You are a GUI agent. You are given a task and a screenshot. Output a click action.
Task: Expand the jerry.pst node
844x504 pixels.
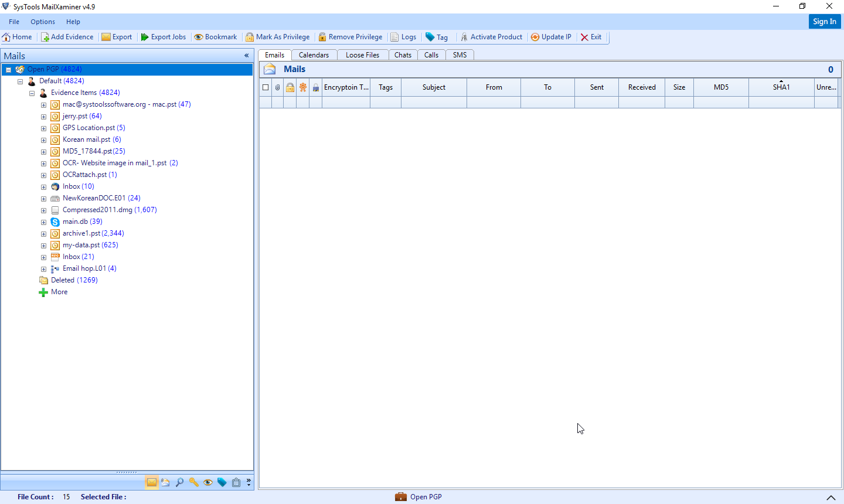point(43,117)
